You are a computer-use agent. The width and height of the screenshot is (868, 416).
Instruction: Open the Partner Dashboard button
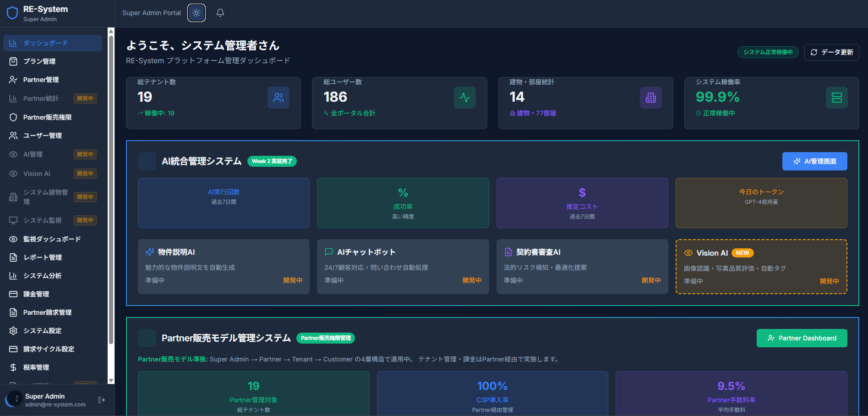(802, 338)
